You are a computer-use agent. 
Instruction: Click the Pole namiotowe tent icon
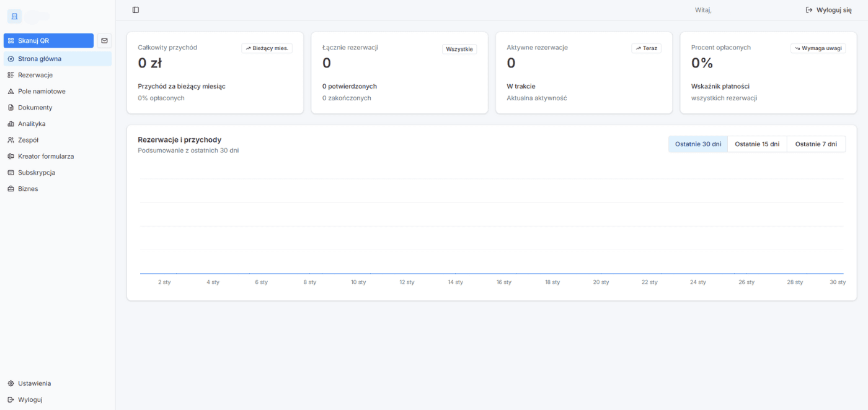pos(11,91)
